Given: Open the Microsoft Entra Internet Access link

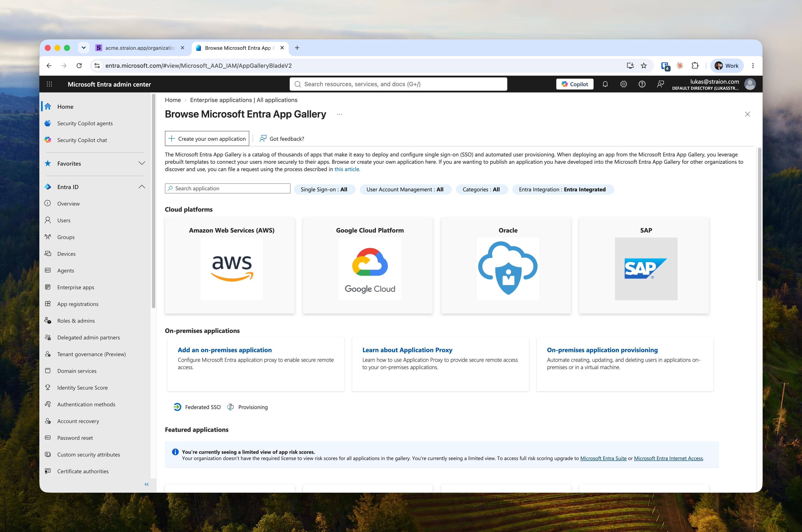Looking at the screenshot, I should click(x=668, y=458).
